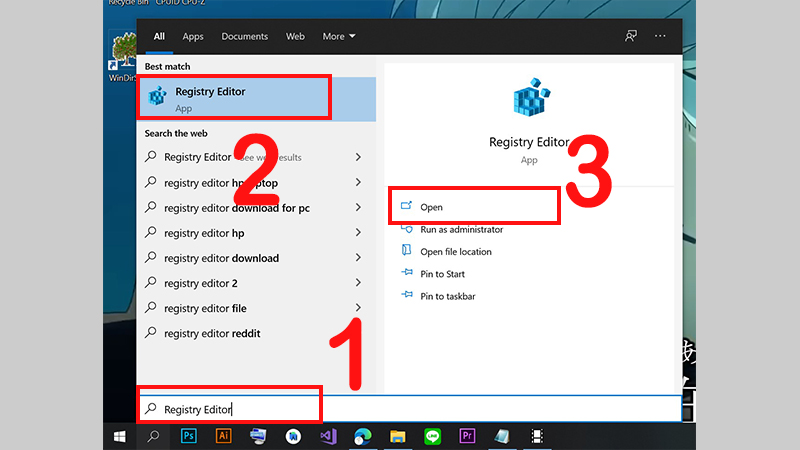Click the Open action icon
The width and height of the screenshot is (800, 450).
pyautogui.click(x=406, y=206)
